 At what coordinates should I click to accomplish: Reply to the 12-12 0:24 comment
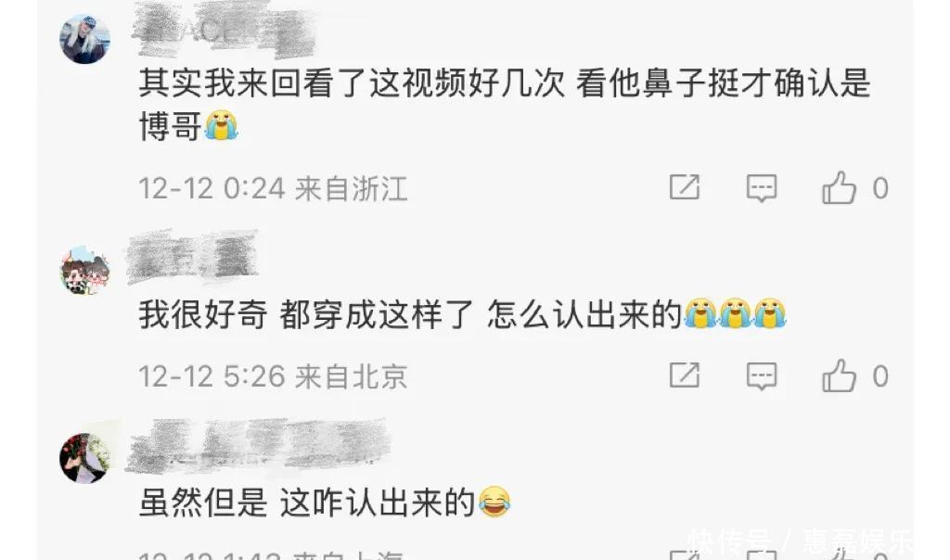[x=762, y=187]
